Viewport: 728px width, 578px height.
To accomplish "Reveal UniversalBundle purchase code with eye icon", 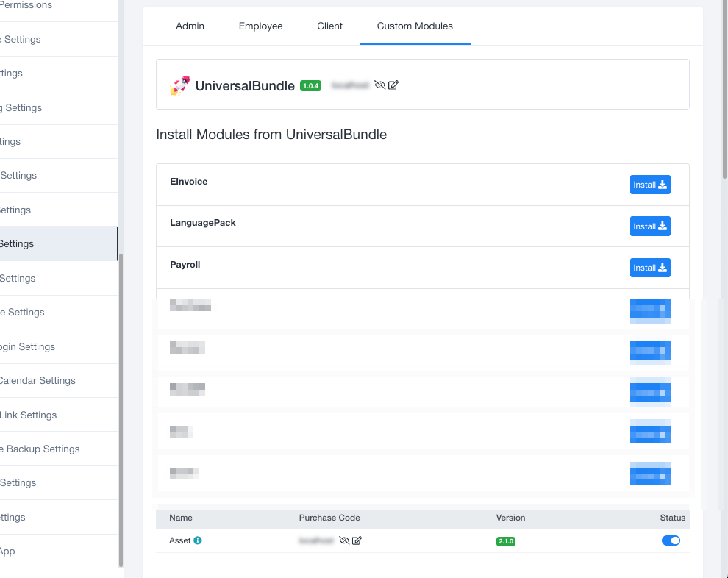I will (379, 85).
